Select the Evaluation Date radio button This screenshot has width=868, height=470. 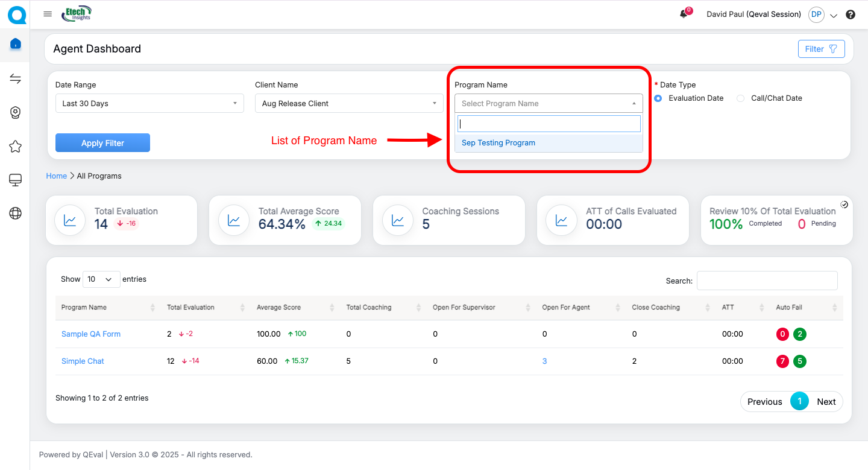(658, 98)
